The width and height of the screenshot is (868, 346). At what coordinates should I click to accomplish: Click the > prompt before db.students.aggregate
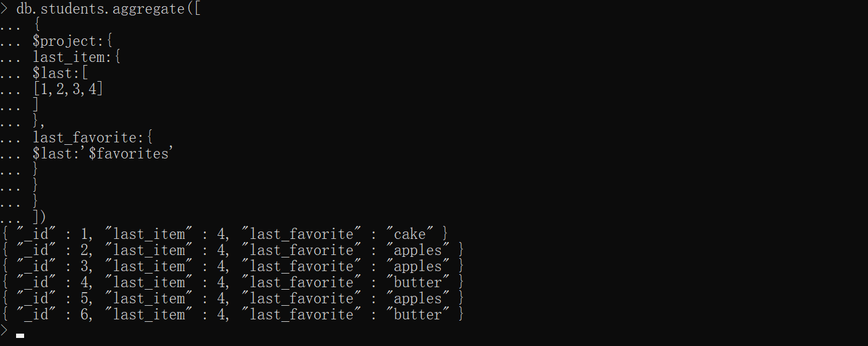click(x=4, y=10)
